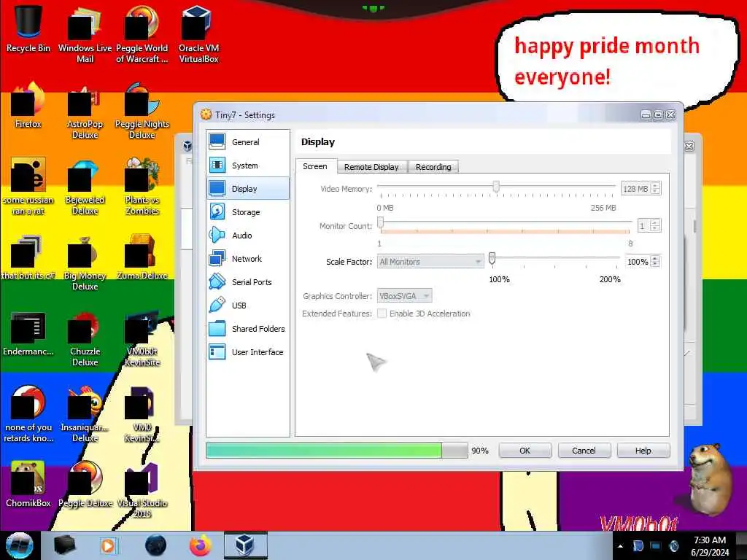Open Shared Folders settings category
This screenshot has height=560, width=747.
tap(248, 329)
